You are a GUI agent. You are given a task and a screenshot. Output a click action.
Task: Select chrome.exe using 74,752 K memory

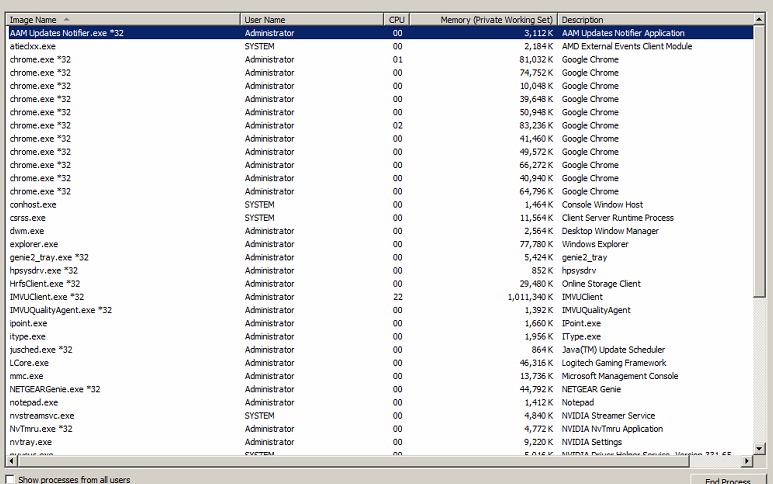tap(380, 72)
